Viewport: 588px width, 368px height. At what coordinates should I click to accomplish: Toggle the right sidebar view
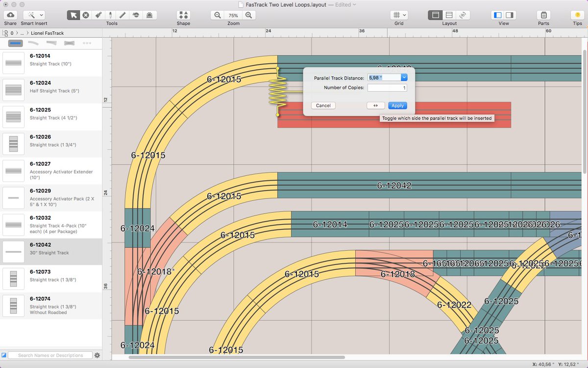(x=510, y=15)
